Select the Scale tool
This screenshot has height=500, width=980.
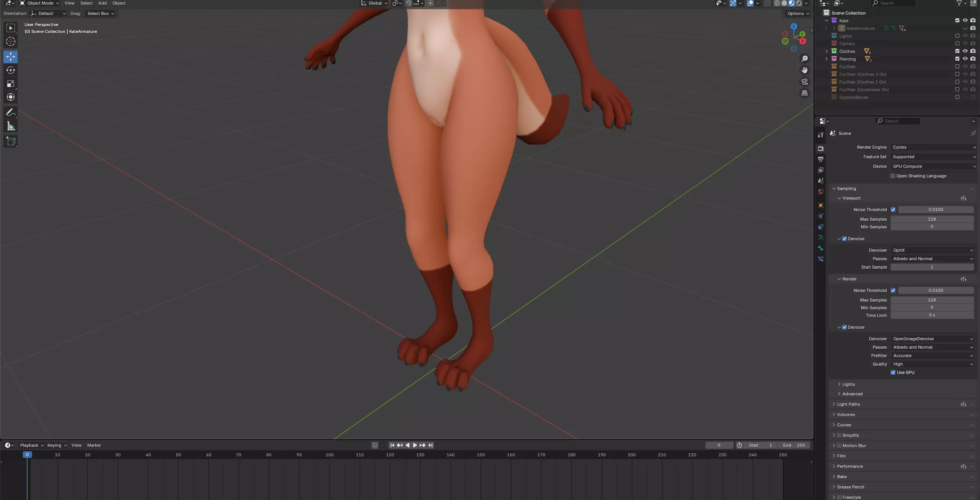click(11, 84)
